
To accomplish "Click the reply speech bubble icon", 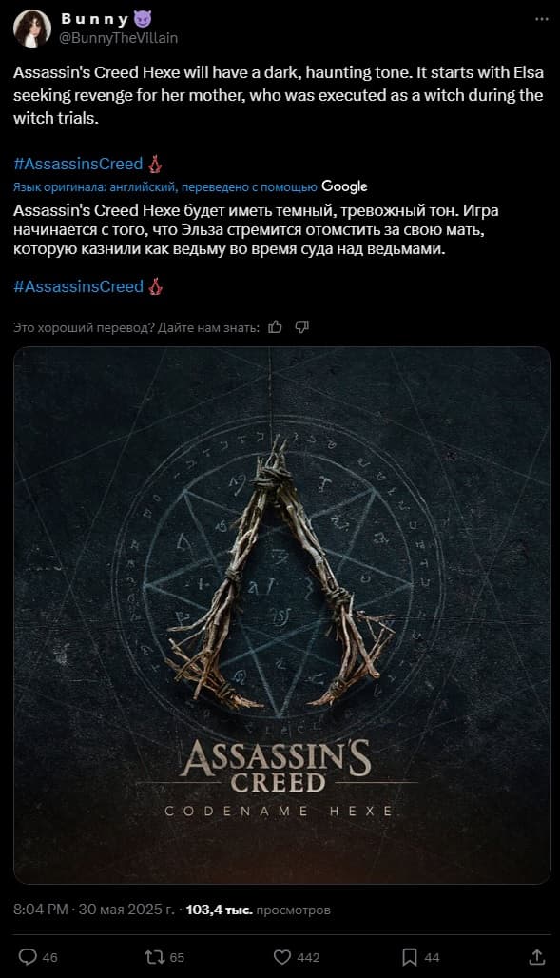I will [x=29, y=957].
